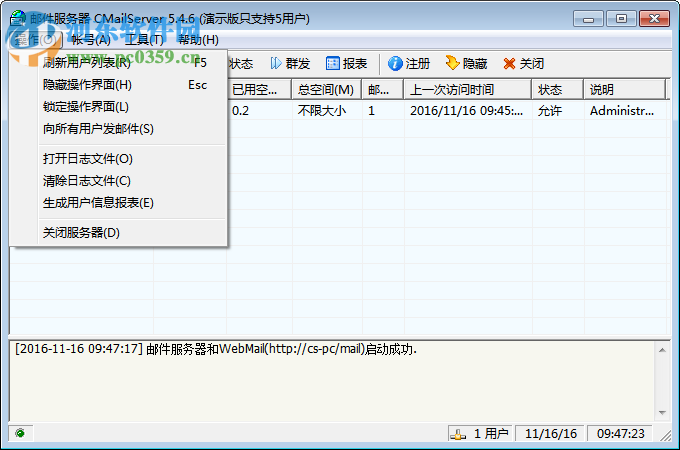Click the log scrollbar up arrow
This screenshot has width=680, height=450.
(x=662, y=350)
